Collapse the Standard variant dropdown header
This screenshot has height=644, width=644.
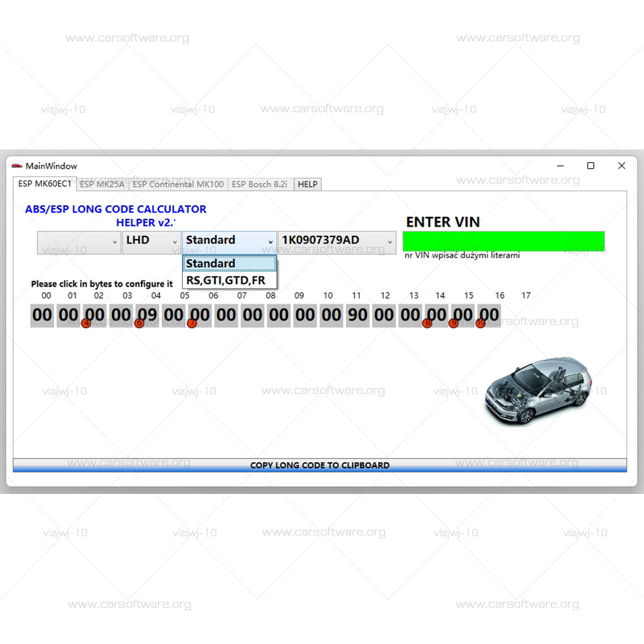coord(230,243)
